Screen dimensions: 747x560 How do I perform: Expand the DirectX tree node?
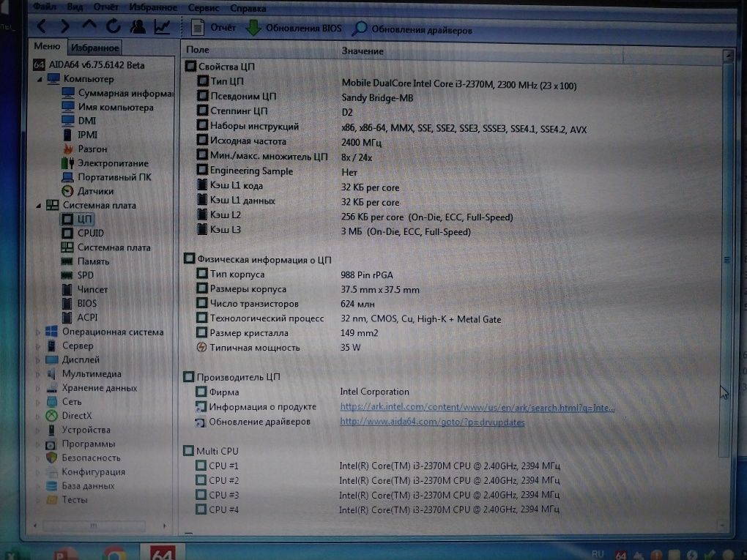point(37,417)
